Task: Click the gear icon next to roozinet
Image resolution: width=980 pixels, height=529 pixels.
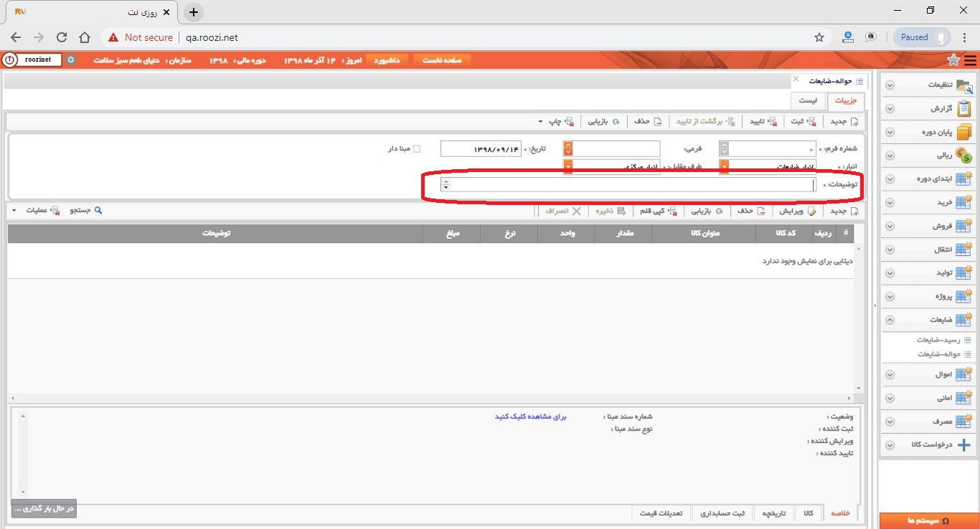Action: [70, 59]
